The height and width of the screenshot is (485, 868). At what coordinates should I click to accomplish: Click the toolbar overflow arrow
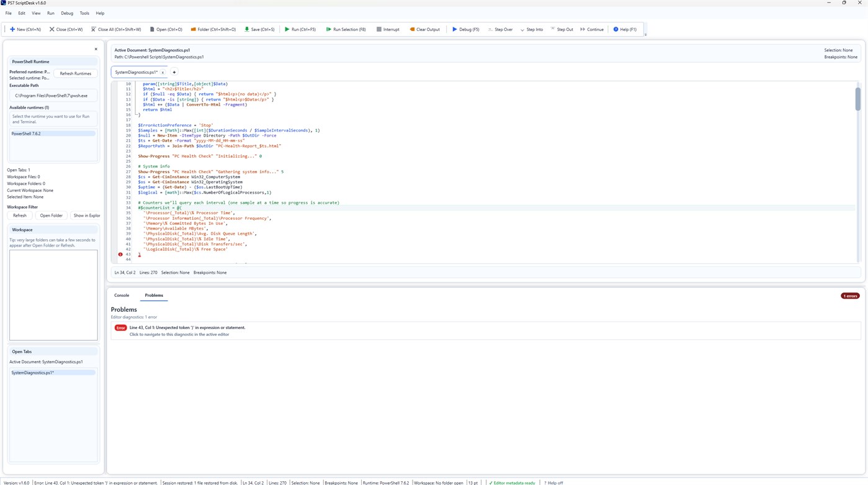click(645, 34)
